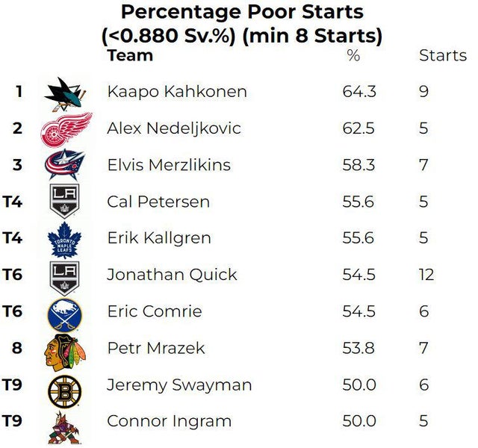Click the Boston Bruins logo

[66, 386]
